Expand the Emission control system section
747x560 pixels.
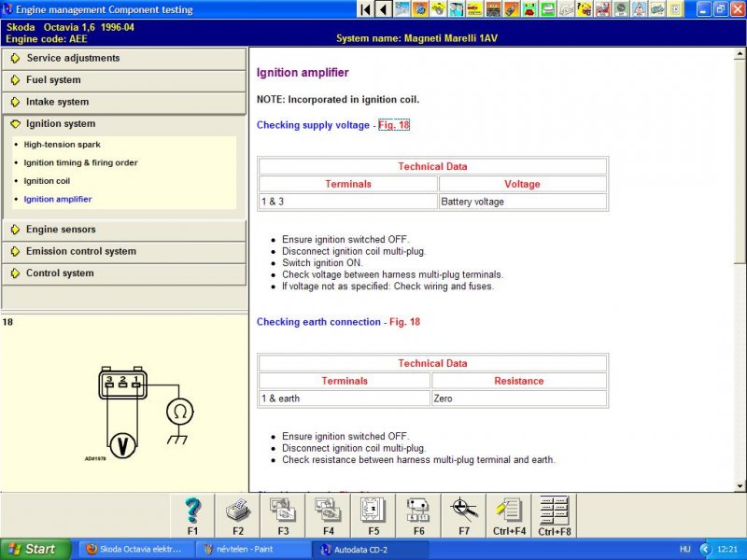[124, 251]
